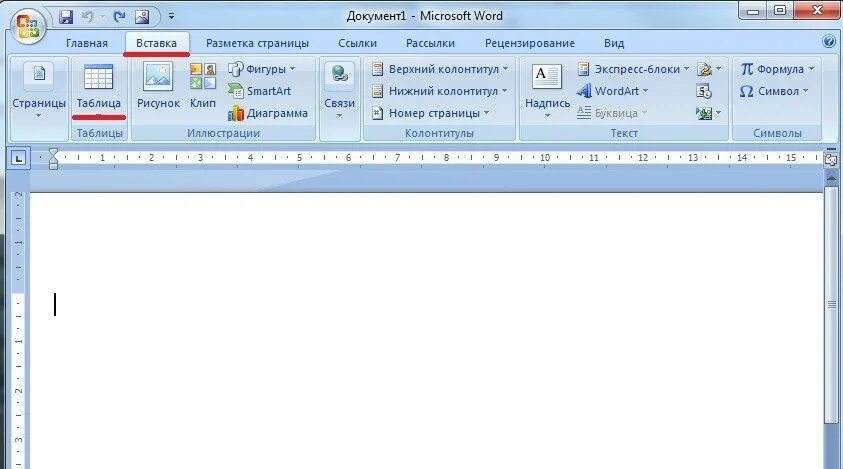
Task: Open Word help question mark icon
Action: tap(829, 41)
